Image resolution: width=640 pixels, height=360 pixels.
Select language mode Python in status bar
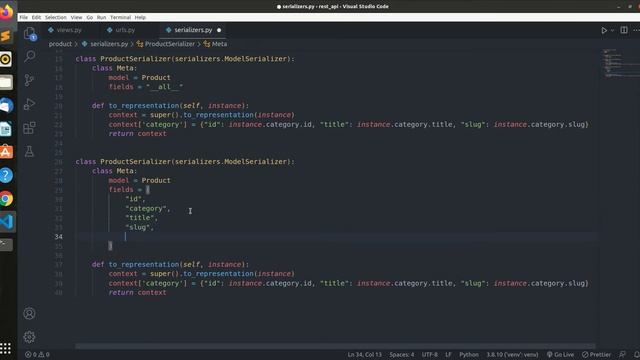(469, 355)
